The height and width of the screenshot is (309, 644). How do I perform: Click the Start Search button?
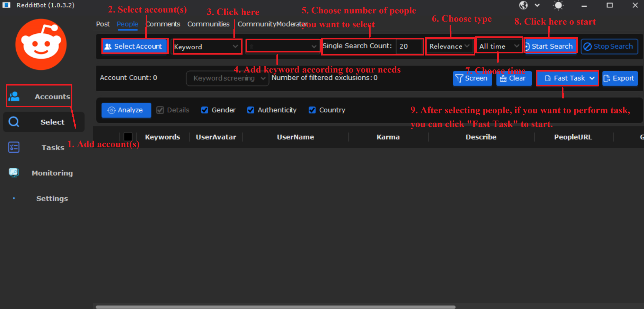click(x=550, y=46)
